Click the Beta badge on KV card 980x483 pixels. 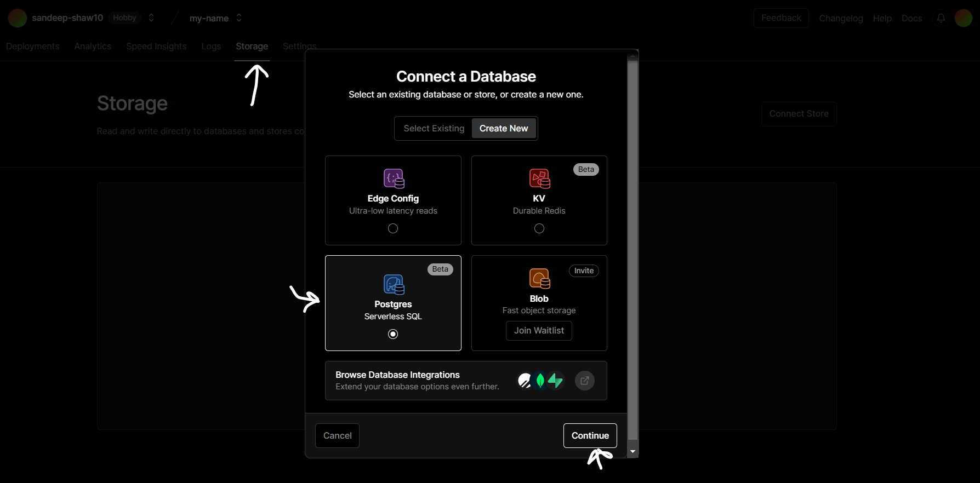click(586, 169)
